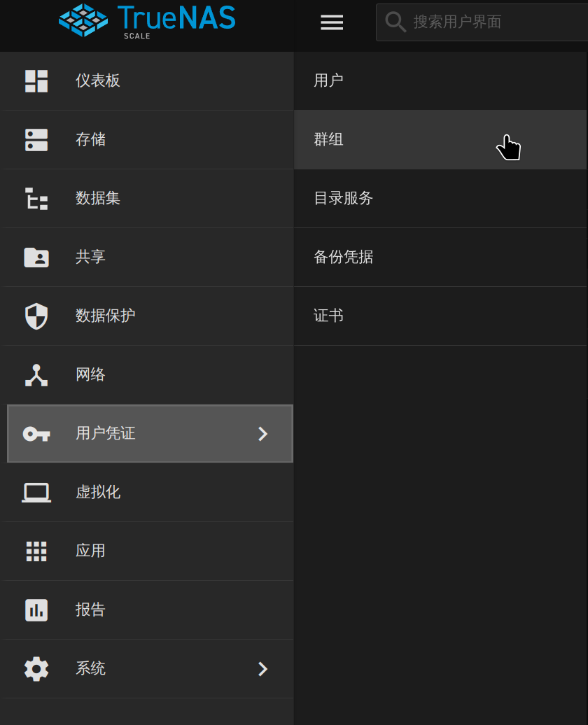Click the 网络 network topology icon

(x=36, y=374)
